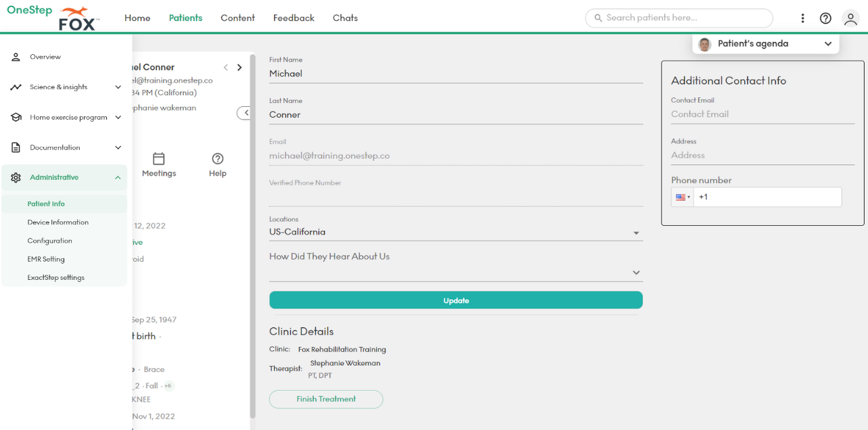Screen dimensions: 868x430
Task: Open the help question mark icon in header
Action: point(825,18)
